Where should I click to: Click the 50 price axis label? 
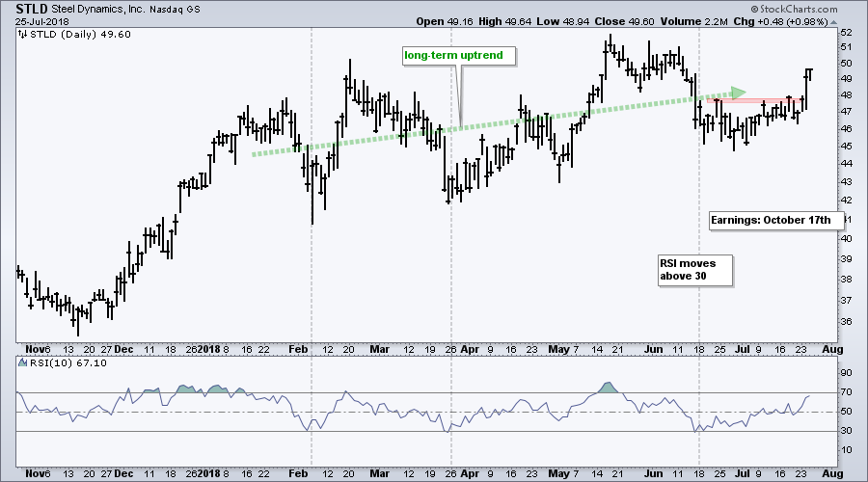[x=847, y=63]
